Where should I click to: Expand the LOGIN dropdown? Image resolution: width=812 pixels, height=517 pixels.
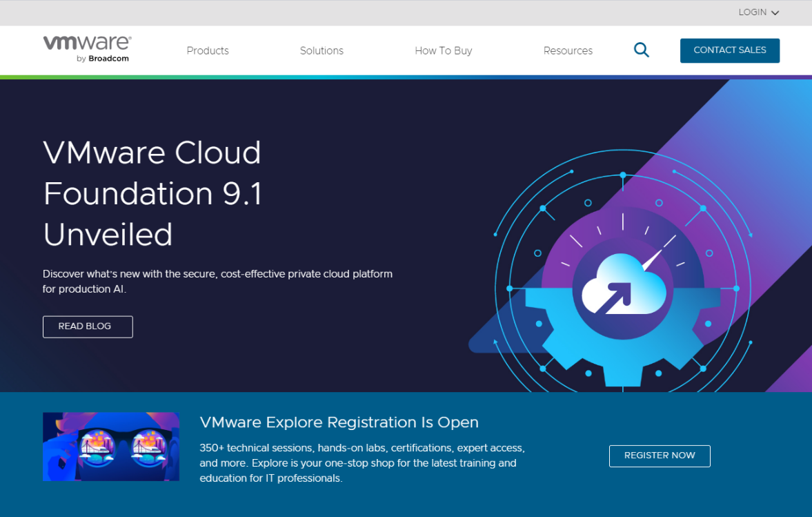[759, 12]
